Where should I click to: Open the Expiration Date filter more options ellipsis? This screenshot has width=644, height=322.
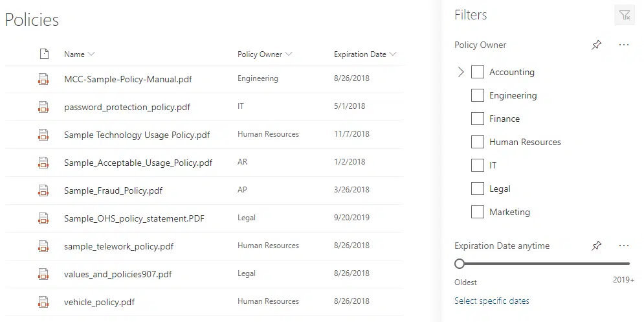point(623,246)
